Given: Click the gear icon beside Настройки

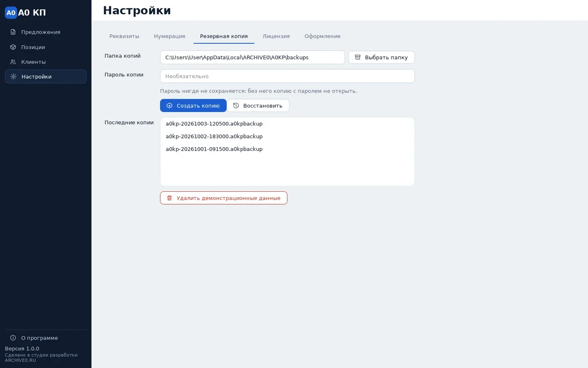Looking at the screenshot, I should click(x=13, y=77).
